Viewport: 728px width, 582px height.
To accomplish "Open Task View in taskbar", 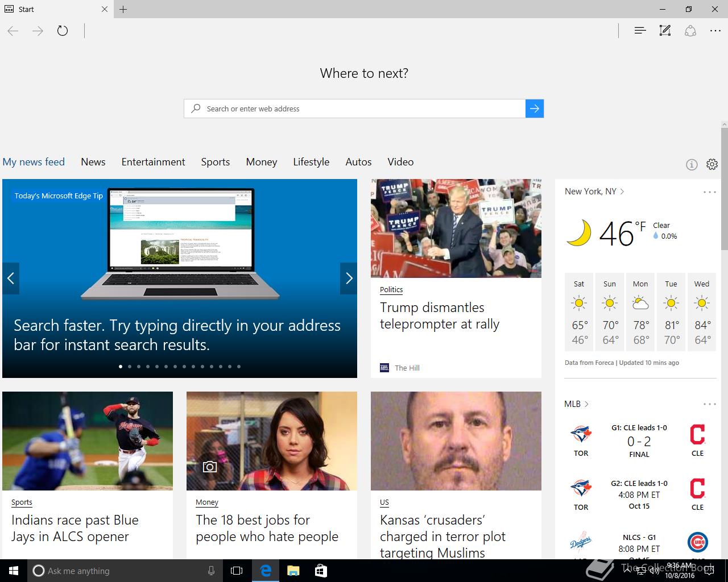I will [237, 571].
